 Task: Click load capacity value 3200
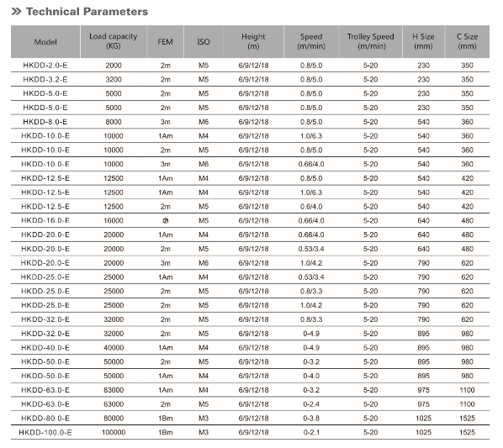click(x=114, y=80)
